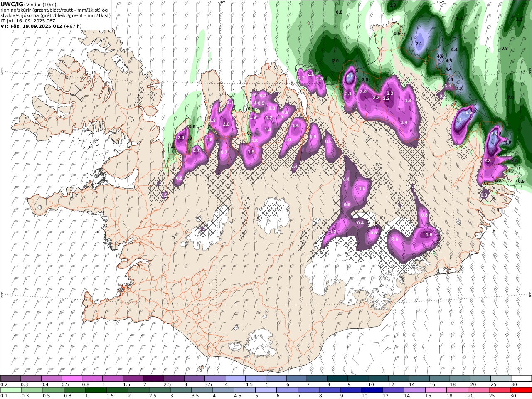Click the 1.1 value in the top-right corner
532x399 pixels.
point(519,19)
